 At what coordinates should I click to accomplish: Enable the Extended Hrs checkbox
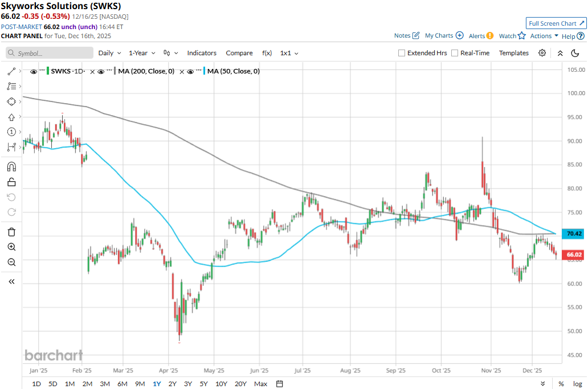[402, 53]
